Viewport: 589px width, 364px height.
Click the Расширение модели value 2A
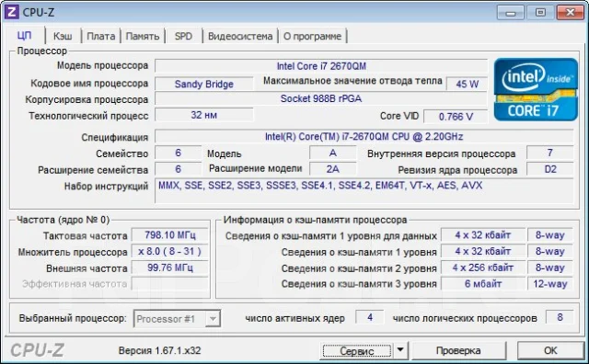[x=333, y=169]
